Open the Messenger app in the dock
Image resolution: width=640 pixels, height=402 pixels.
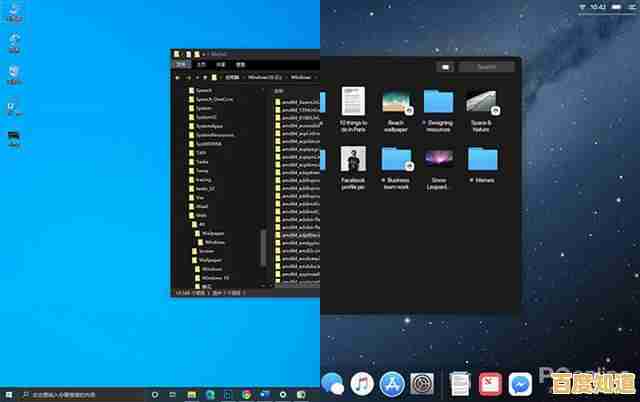click(520, 384)
